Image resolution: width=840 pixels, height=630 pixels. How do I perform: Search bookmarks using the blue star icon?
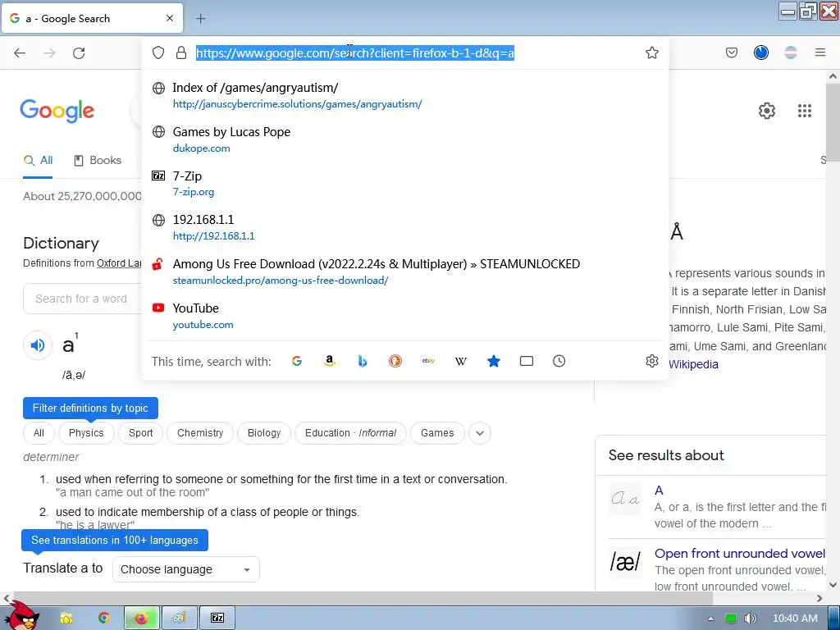pyautogui.click(x=494, y=361)
